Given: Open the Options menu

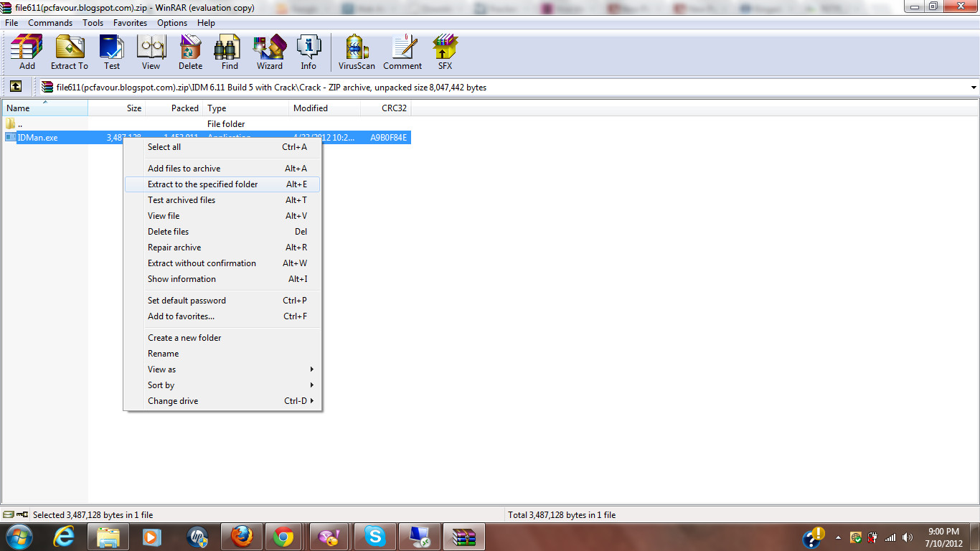Looking at the screenshot, I should (x=172, y=23).
